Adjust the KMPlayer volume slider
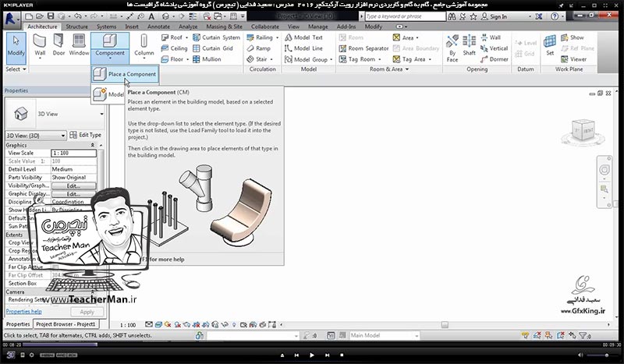 coord(601,355)
